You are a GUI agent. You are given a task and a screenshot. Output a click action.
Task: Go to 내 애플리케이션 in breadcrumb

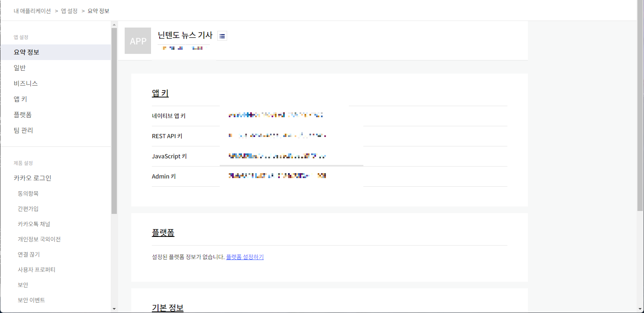(x=32, y=11)
